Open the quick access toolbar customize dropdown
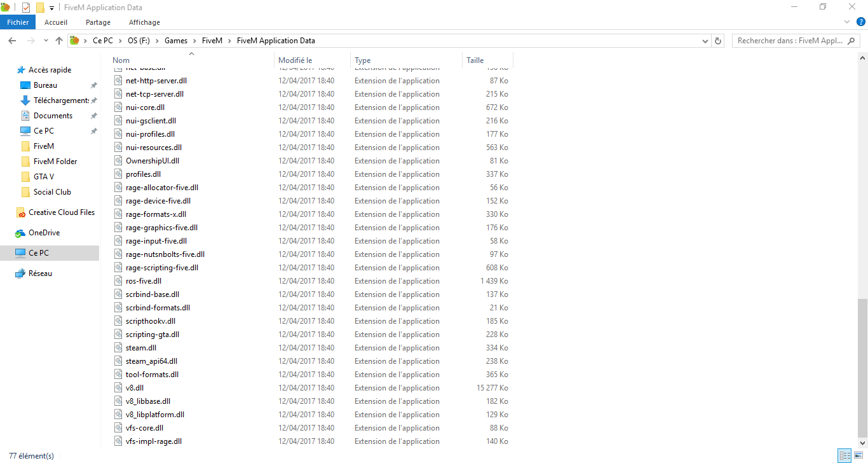This screenshot has height=463, width=868. click(x=51, y=8)
